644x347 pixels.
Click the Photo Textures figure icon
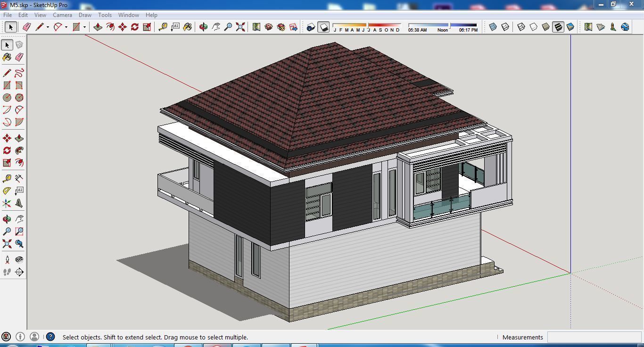(x=613, y=27)
